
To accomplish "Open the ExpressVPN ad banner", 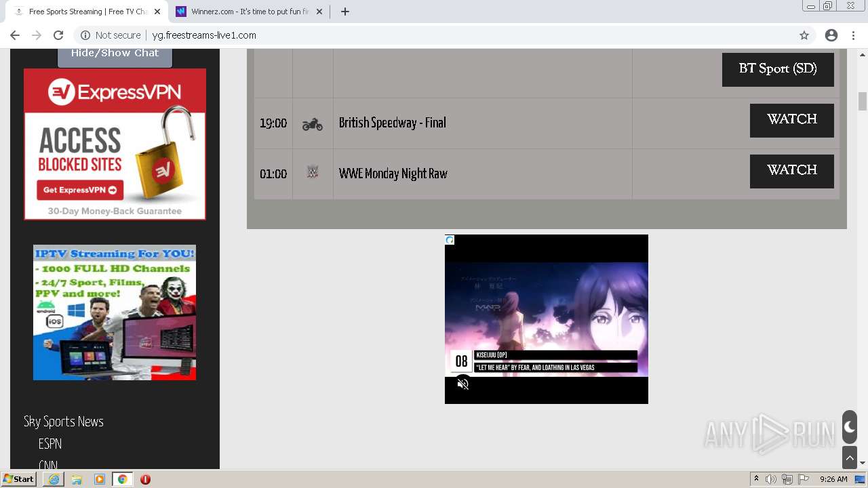I will tap(115, 144).
